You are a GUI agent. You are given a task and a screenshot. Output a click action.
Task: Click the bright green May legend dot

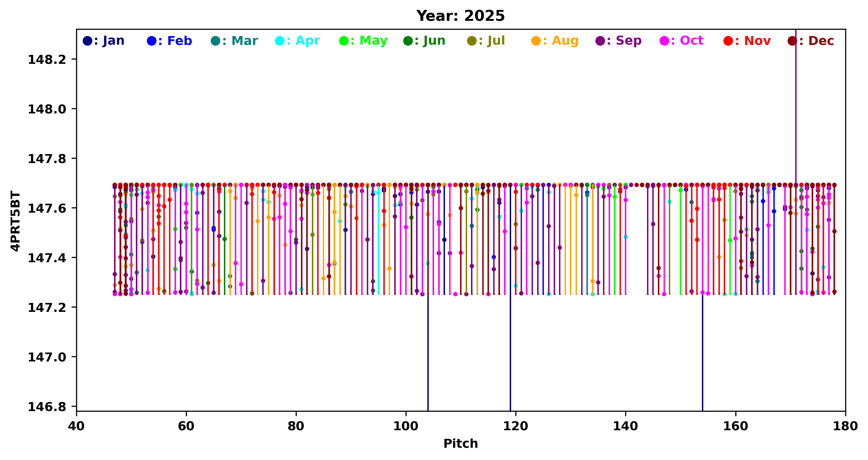click(344, 41)
